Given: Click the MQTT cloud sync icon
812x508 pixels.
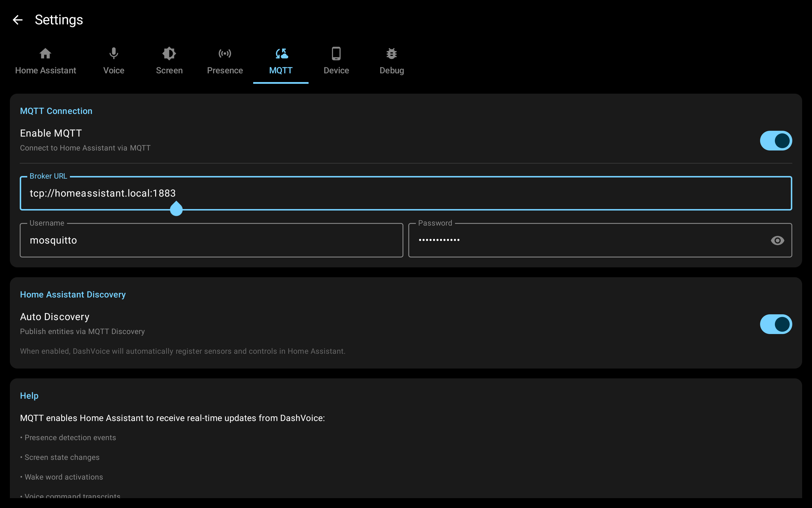Looking at the screenshot, I should point(281,53).
